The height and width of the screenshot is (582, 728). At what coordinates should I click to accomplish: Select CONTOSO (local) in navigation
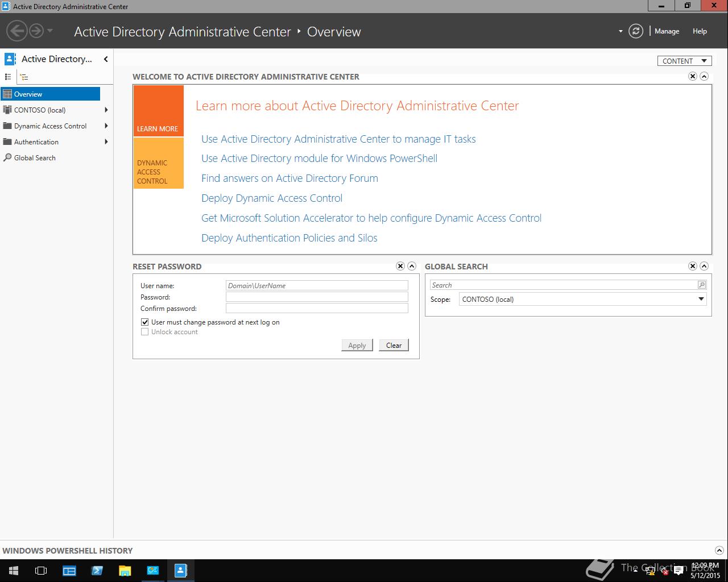tap(40, 110)
